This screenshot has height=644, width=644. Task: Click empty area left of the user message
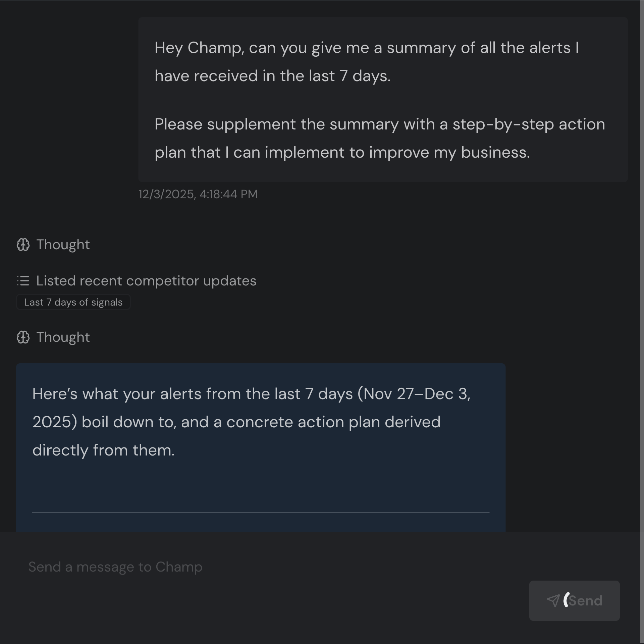pos(67,101)
